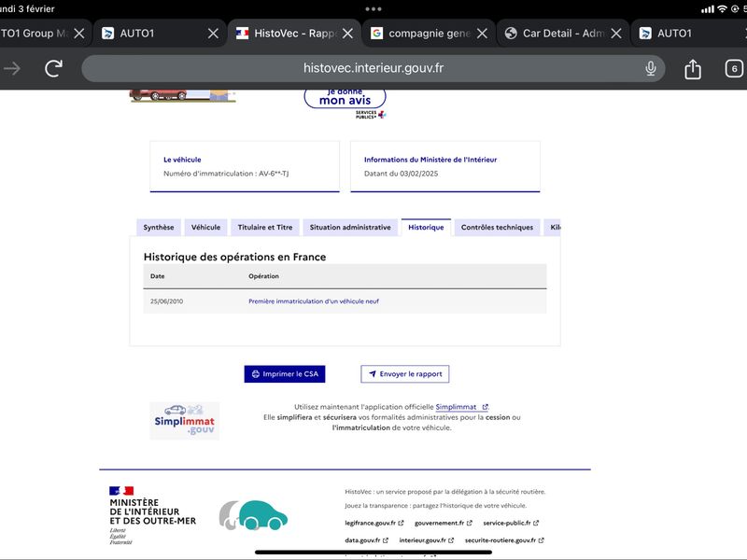
Task: Open the legifrance.gouv.fr footer link
Action: coord(374,523)
